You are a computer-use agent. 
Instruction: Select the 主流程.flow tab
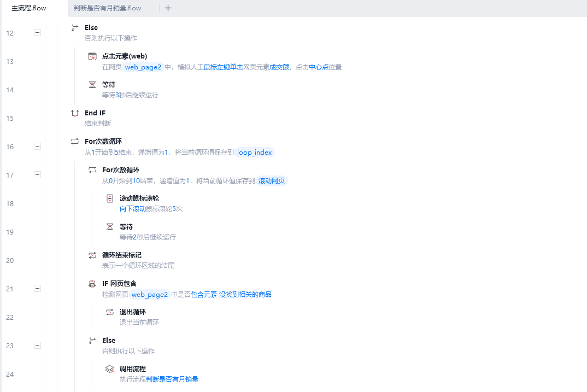tap(29, 8)
